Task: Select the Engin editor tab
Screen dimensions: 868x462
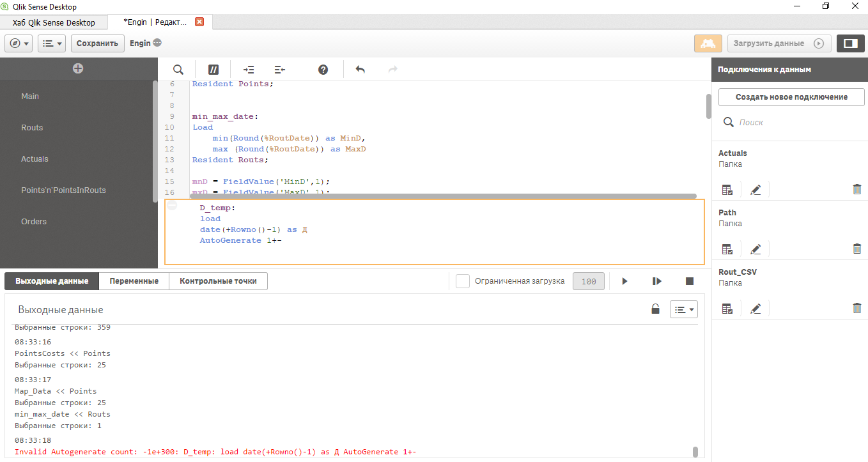Action: (155, 22)
